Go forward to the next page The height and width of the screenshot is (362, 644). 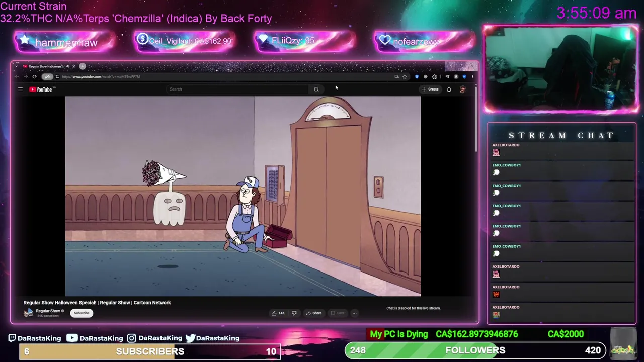26,77
